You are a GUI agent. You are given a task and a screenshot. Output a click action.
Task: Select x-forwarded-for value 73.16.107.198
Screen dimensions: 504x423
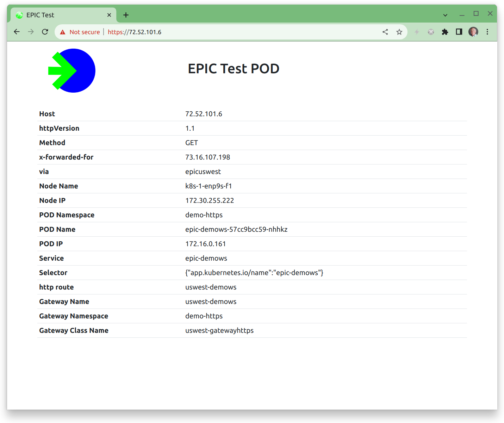click(208, 157)
